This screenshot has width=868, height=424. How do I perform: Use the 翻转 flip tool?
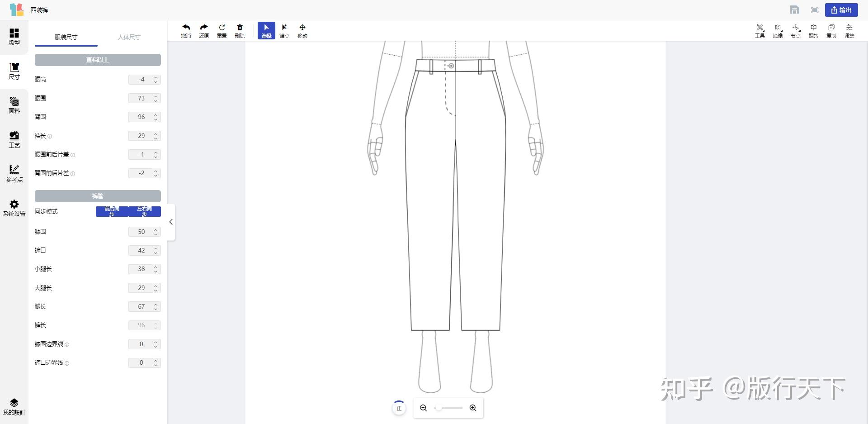pos(813,31)
